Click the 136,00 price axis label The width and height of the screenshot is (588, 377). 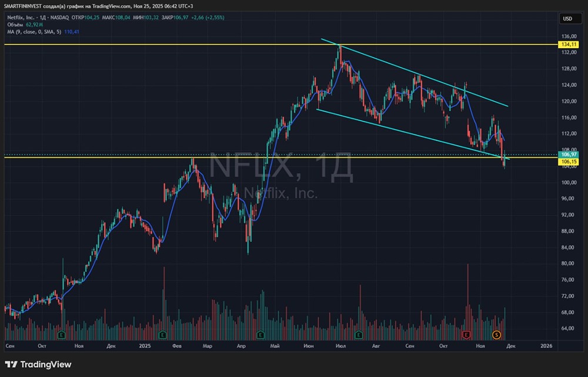(x=569, y=36)
